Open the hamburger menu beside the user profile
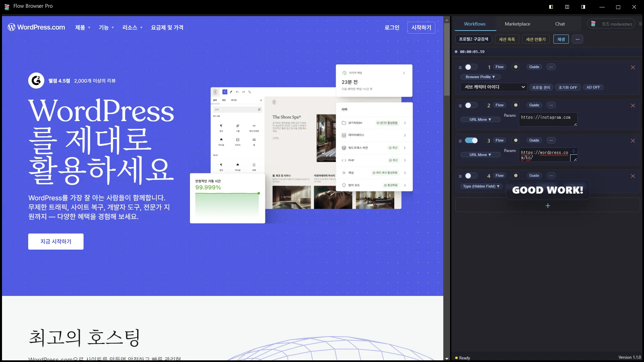Image resolution: width=644 pixels, height=362 pixels. pyautogui.click(x=640, y=24)
